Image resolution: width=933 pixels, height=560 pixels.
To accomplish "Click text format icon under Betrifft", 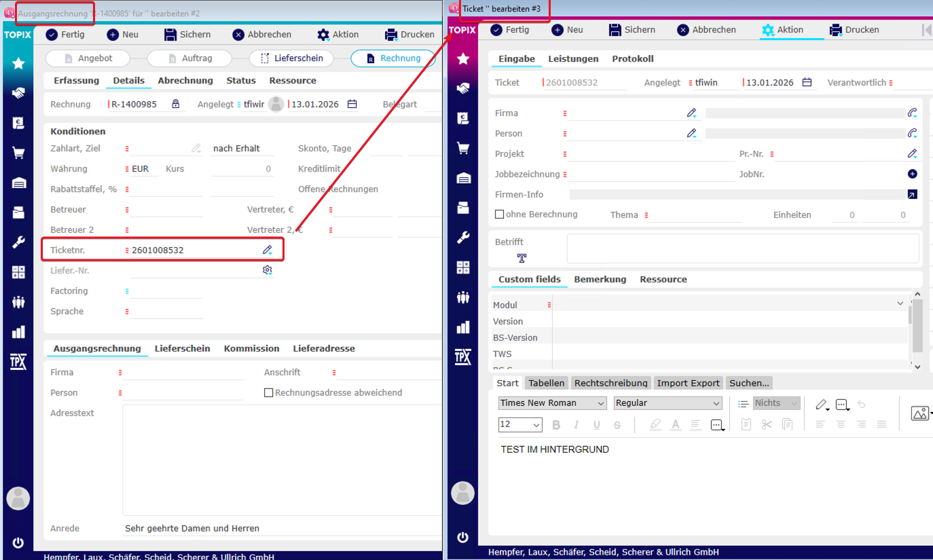I will pos(522,258).
